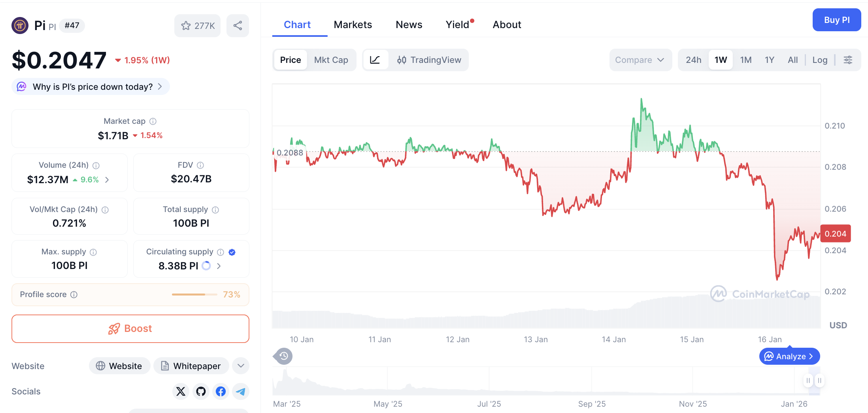Open the share options icon
This screenshot has height=413, width=868.
click(238, 25)
